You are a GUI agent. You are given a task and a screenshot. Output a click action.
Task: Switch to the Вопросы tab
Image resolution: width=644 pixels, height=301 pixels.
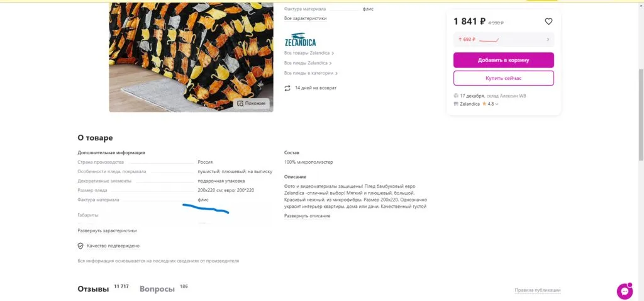pyautogui.click(x=157, y=289)
